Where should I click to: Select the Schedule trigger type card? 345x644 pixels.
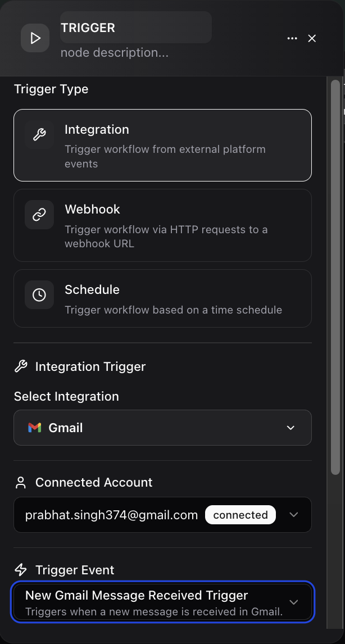[162, 298]
